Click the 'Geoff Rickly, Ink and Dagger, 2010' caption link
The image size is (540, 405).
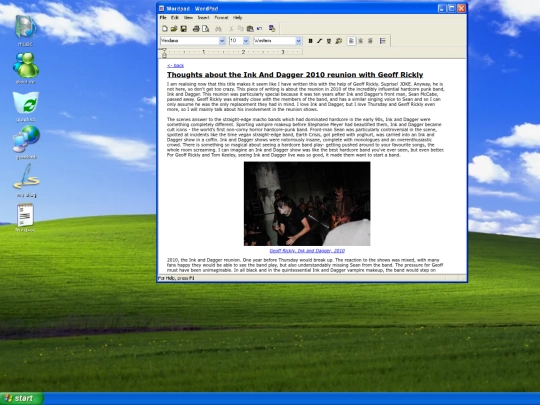pyautogui.click(x=307, y=251)
